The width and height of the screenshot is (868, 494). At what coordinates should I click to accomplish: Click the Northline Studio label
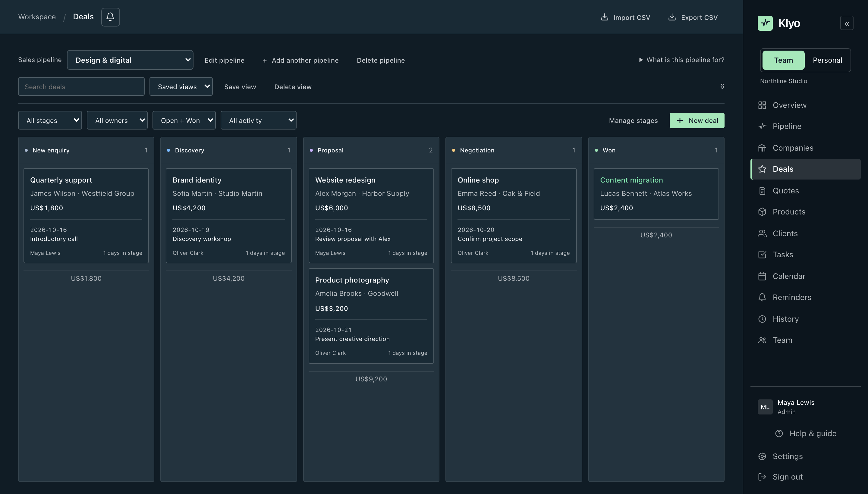pyautogui.click(x=784, y=81)
